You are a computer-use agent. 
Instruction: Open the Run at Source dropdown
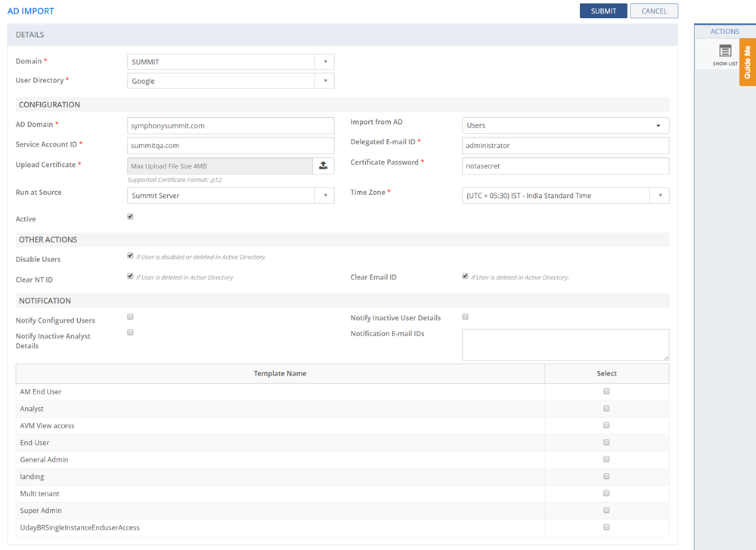[324, 196]
